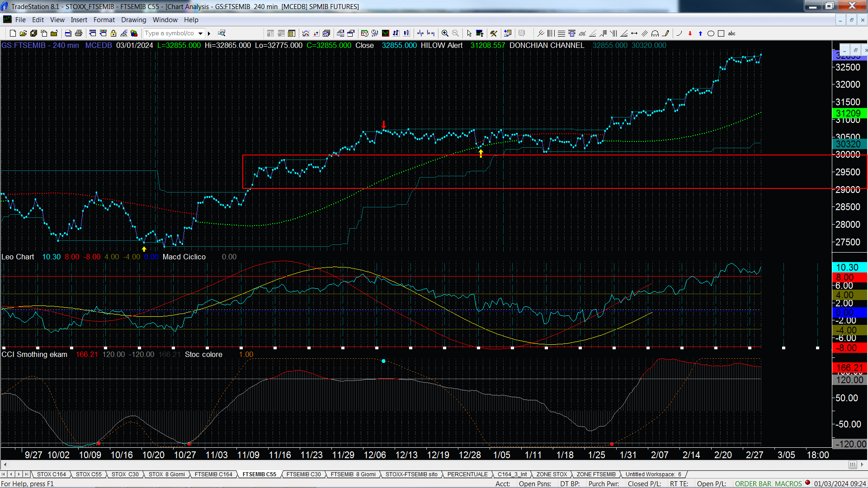Select the Zoom Out magnifier tool
The image size is (868, 488).
(455, 33)
